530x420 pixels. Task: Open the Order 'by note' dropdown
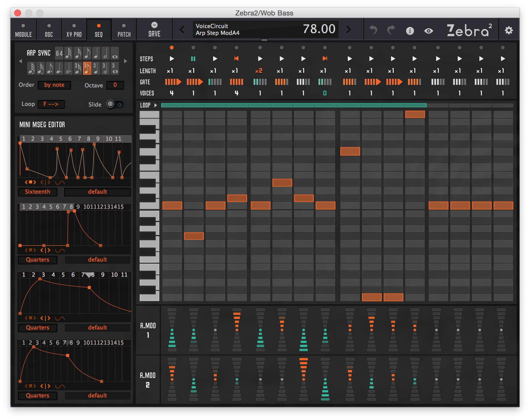(54, 85)
